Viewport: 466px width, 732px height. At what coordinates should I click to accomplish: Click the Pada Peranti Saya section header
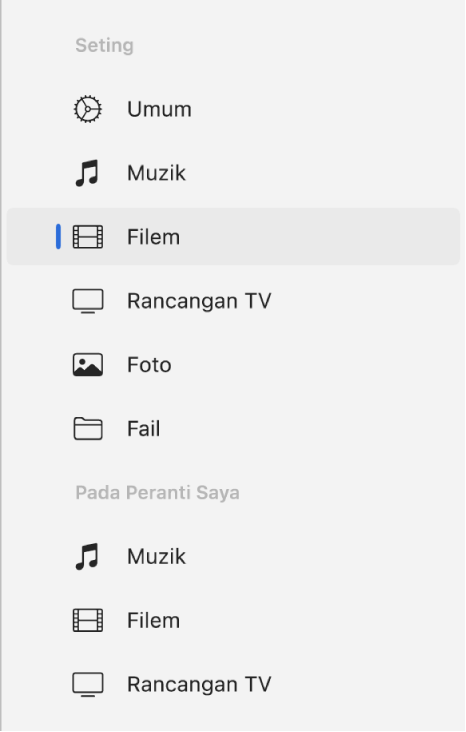157,493
